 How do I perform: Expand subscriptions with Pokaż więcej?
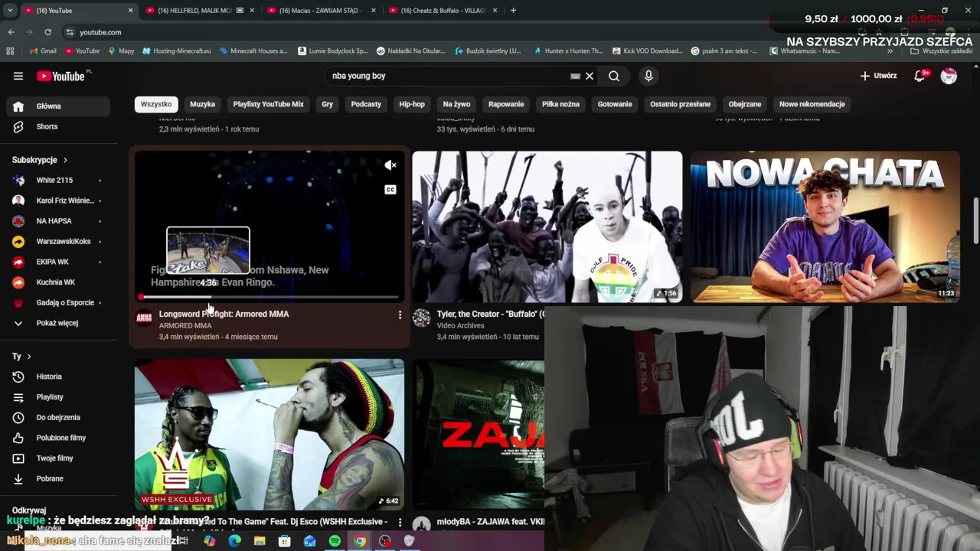59,323
